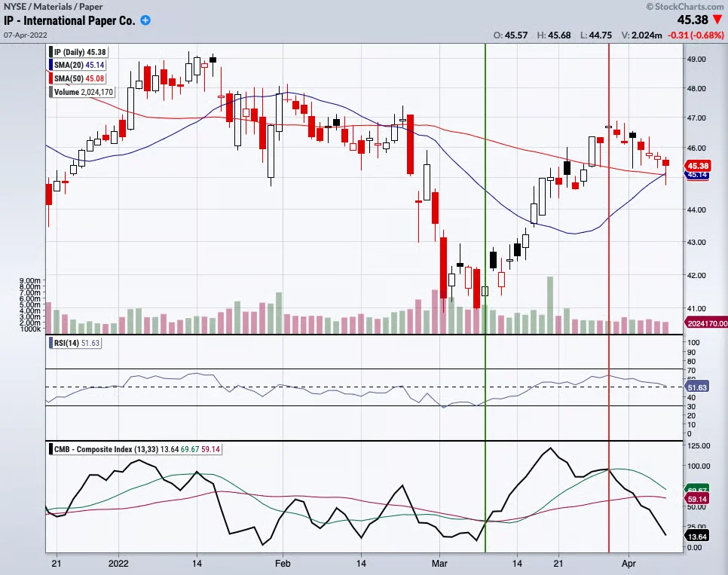Click the V: 2.024m volume value
This screenshot has width=728, height=575.
tap(641, 35)
